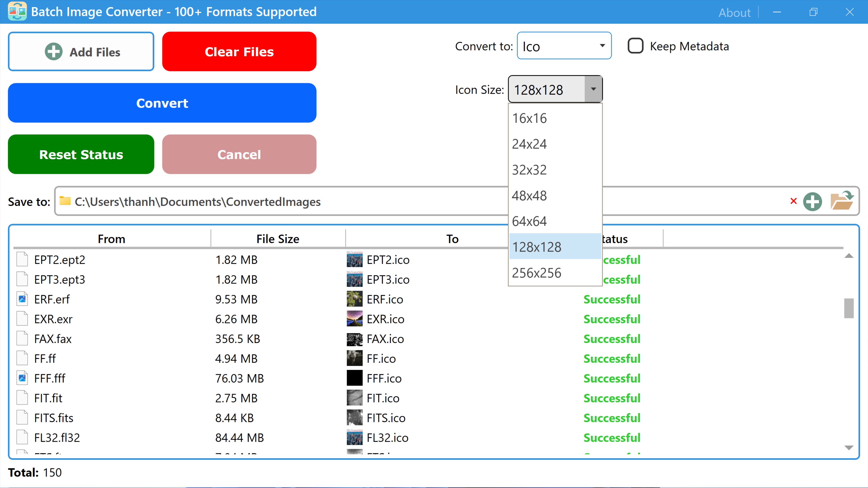Open the Convert to format dropdown
Screen dimensions: 868x488
(564, 46)
